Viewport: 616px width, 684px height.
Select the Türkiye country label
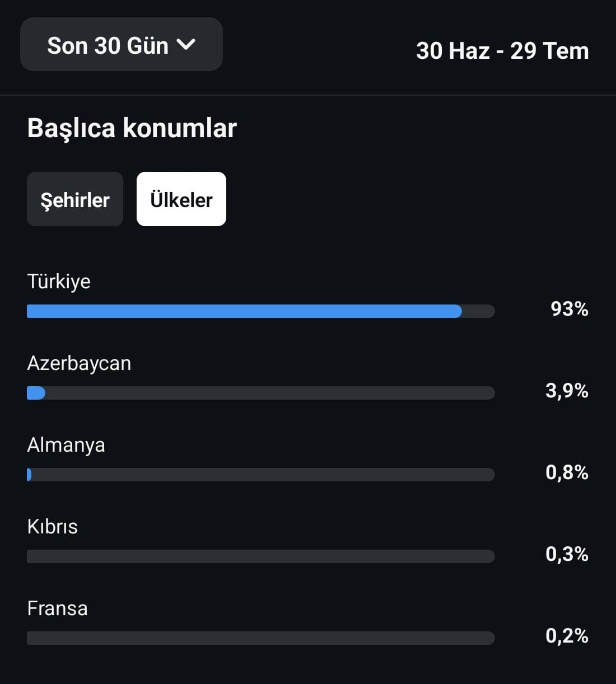click(59, 282)
